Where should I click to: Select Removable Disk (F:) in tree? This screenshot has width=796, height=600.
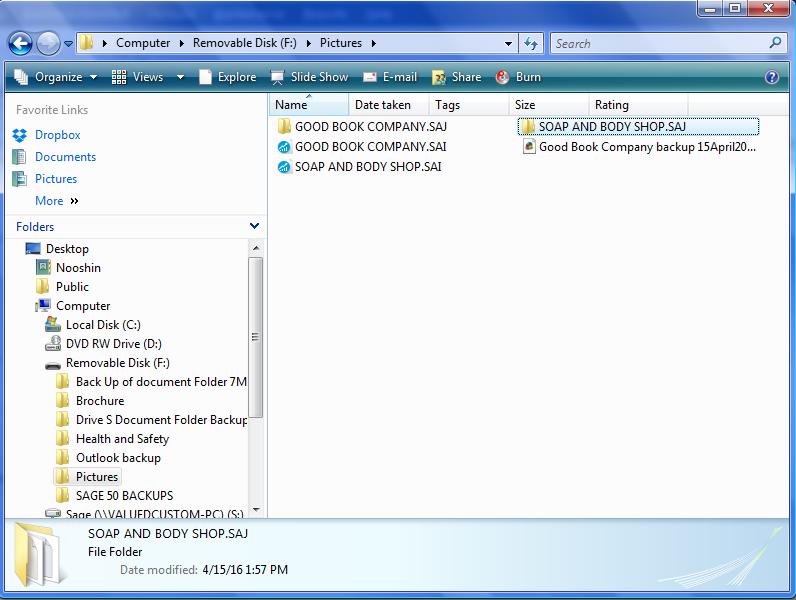(x=117, y=363)
